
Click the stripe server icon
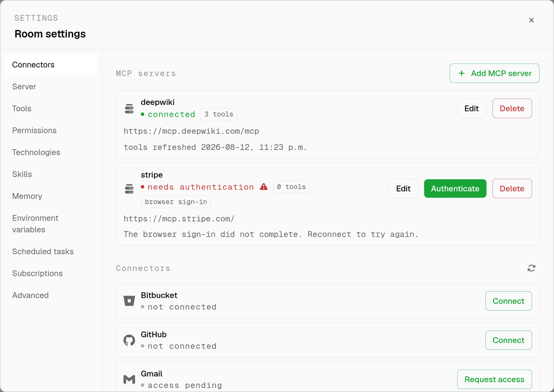click(x=129, y=189)
